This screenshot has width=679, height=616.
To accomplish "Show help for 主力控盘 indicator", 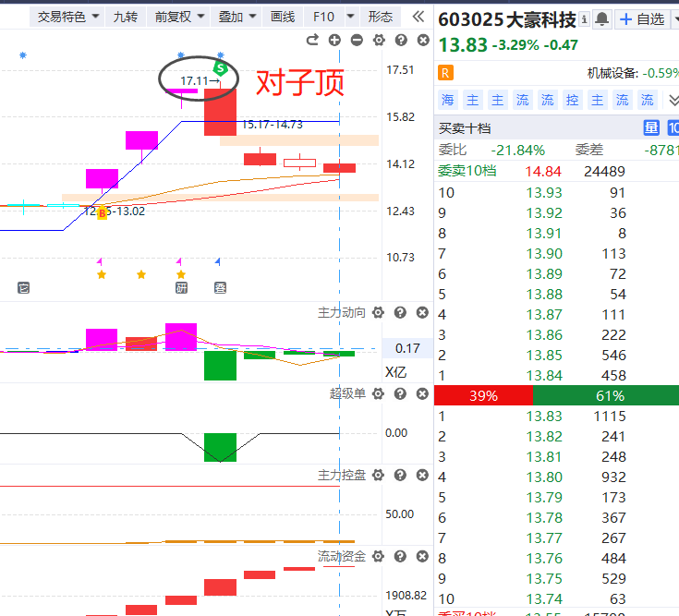I will (400, 476).
